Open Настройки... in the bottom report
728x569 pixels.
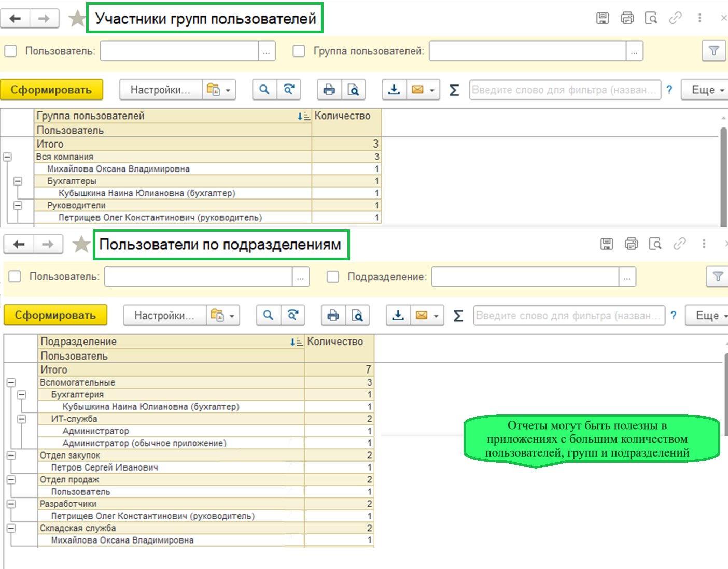[164, 316]
